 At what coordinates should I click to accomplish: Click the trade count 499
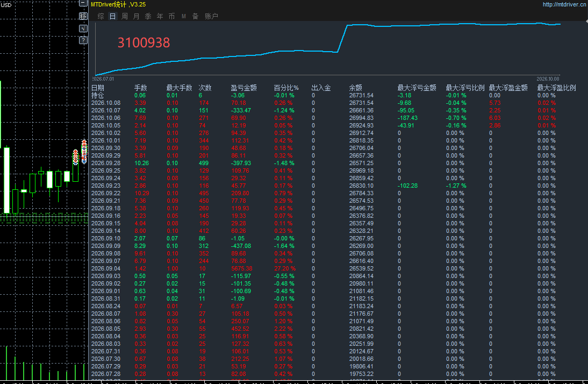click(204, 163)
